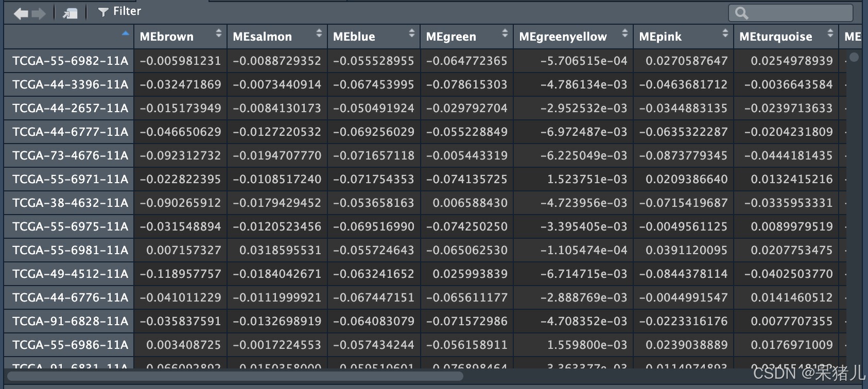Viewport: 868px width, 389px height.
Task: Click MEbrown value -0.118957757
Action: [180, 274]
